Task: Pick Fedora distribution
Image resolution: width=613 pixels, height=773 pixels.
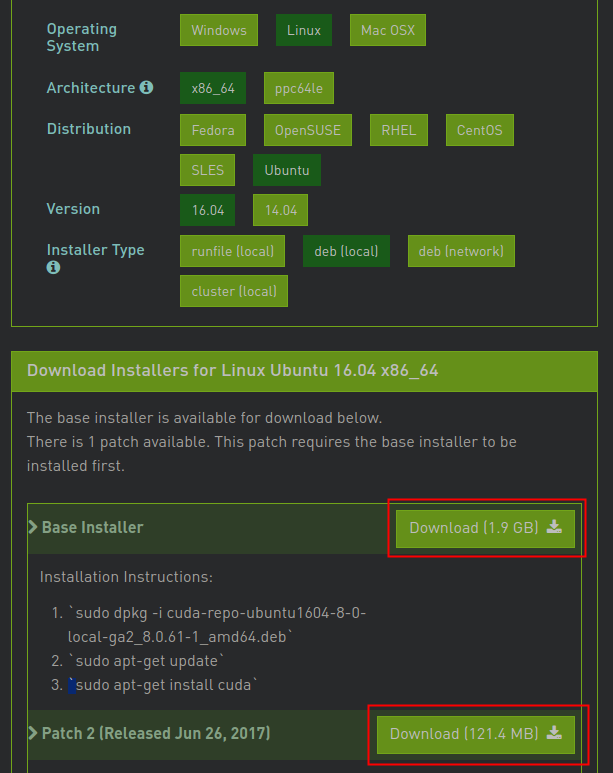Action: pos(213,130)
